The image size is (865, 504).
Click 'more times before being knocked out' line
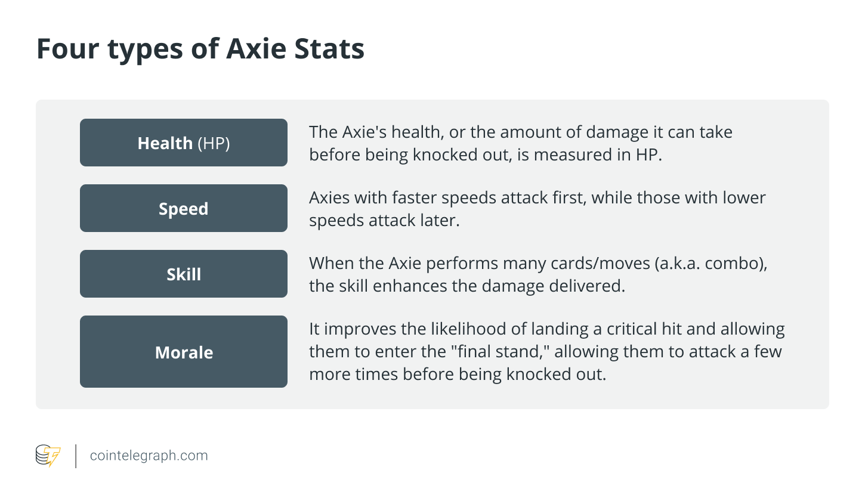click(x=458, y=374)
